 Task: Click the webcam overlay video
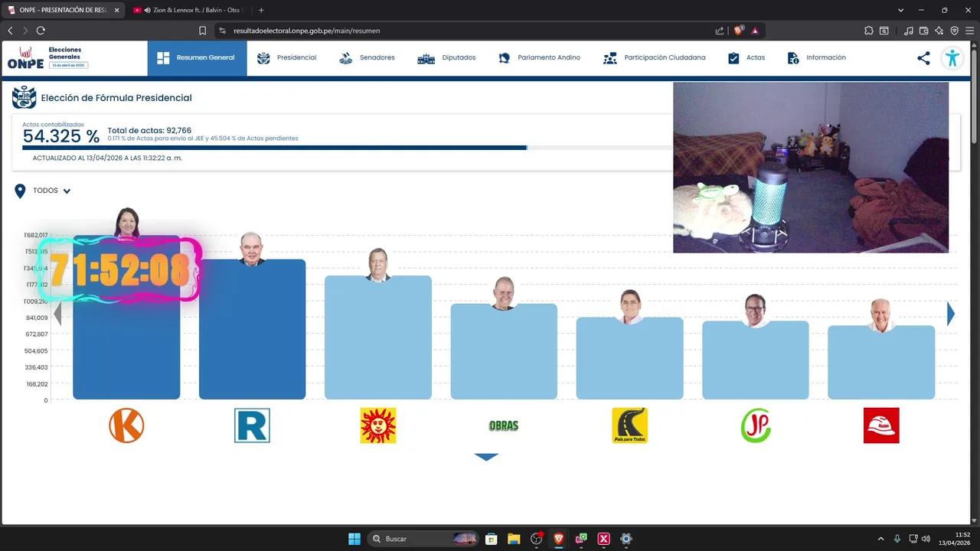coord(811,168)
